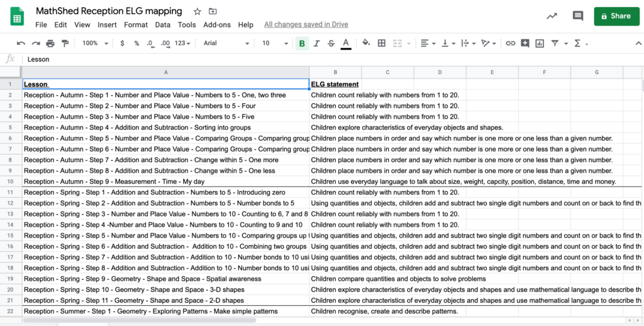
Task: Move document with folder icon
Action: click(213, 11)
